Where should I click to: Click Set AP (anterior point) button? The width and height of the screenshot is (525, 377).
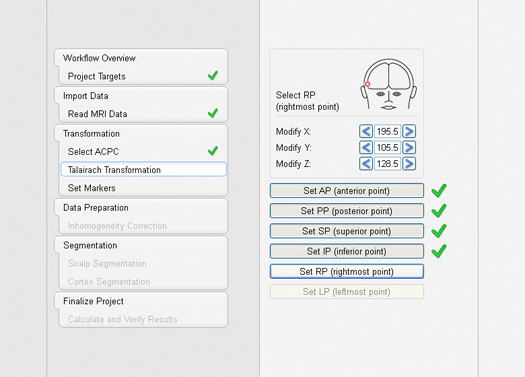347,191
